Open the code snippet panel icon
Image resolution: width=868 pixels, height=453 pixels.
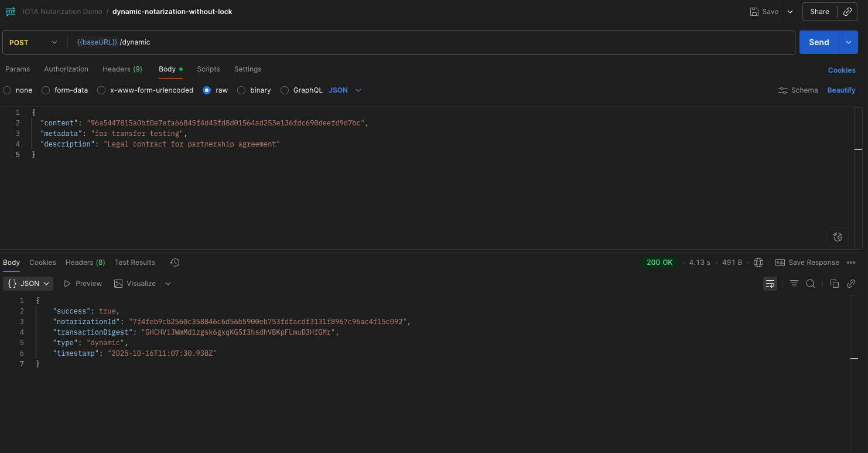850,283
